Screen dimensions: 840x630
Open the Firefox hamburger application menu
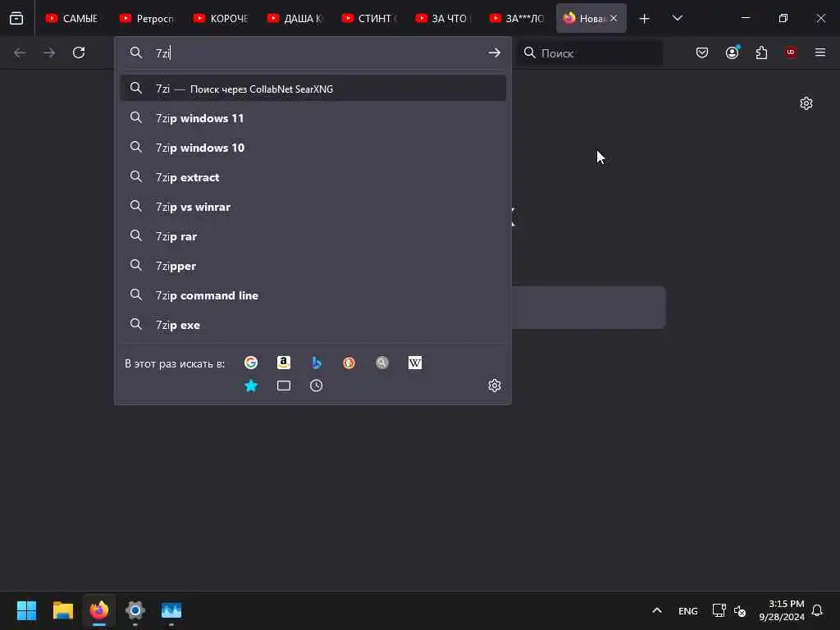point(820,52)
